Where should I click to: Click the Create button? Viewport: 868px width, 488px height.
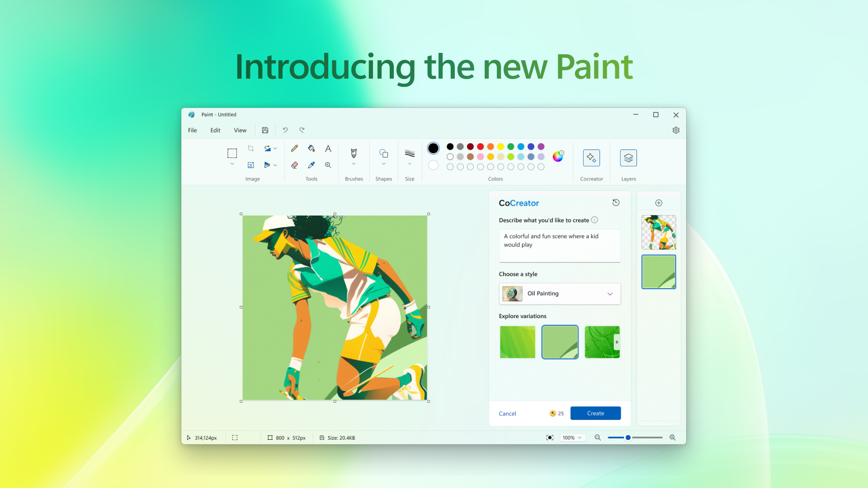pyautogui.click(x=595, y=413)
